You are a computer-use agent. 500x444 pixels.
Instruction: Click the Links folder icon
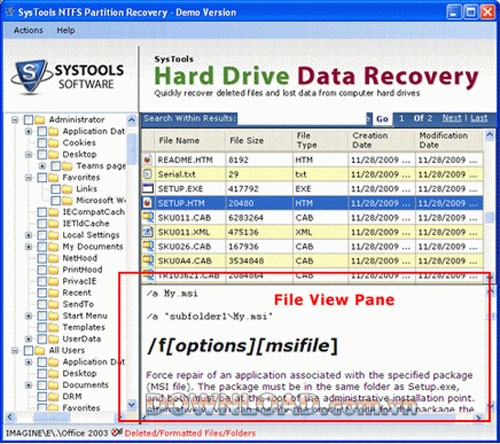pos(67,189)
